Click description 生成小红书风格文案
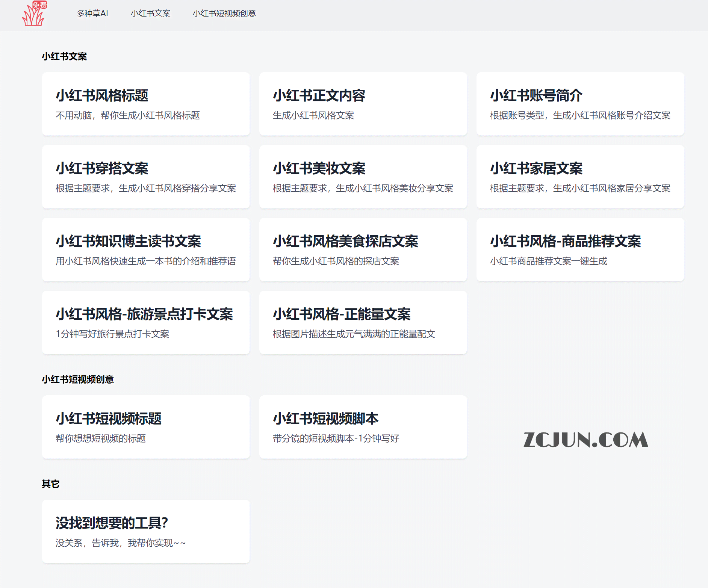Screen dimensions: 708x588 point(313,115)
